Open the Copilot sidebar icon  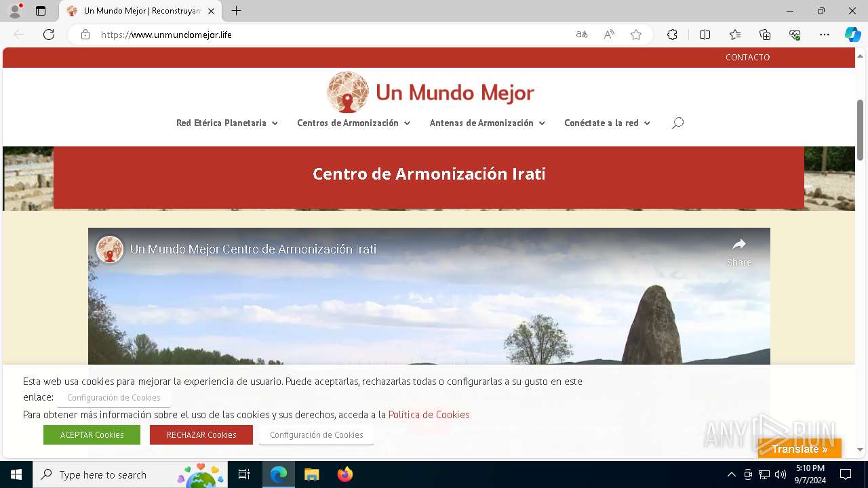click(x=852, y=35)
